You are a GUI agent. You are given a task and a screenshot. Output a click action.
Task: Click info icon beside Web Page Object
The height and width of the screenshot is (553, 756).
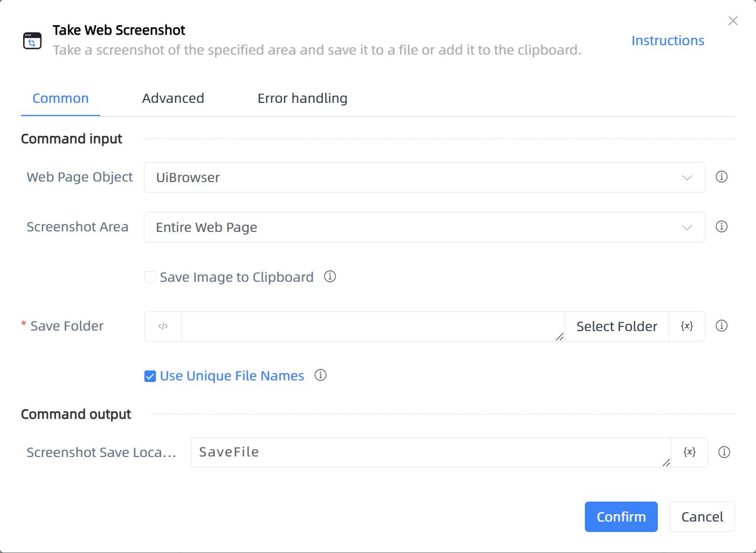[722, 177]
